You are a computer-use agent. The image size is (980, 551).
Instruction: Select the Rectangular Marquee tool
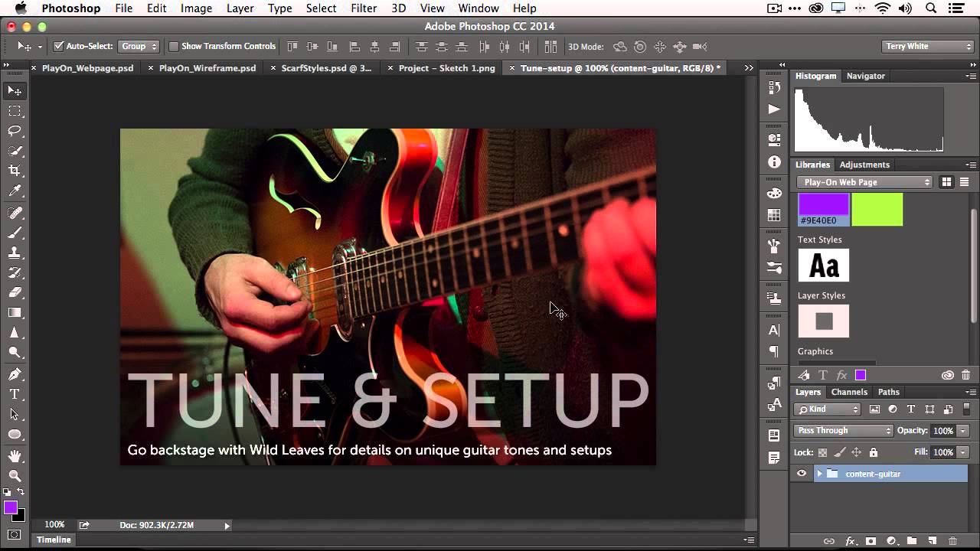pyautogui.click(x=15, y=111)
